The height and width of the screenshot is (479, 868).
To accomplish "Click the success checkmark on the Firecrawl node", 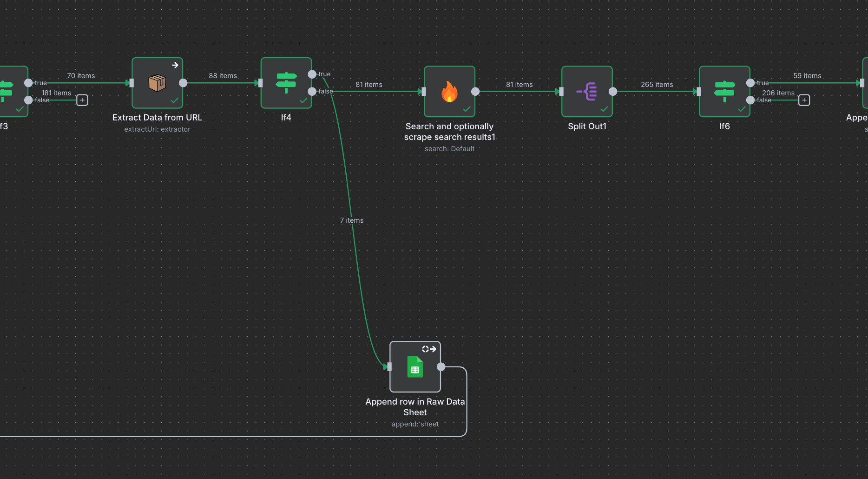I will click(467, 109).
